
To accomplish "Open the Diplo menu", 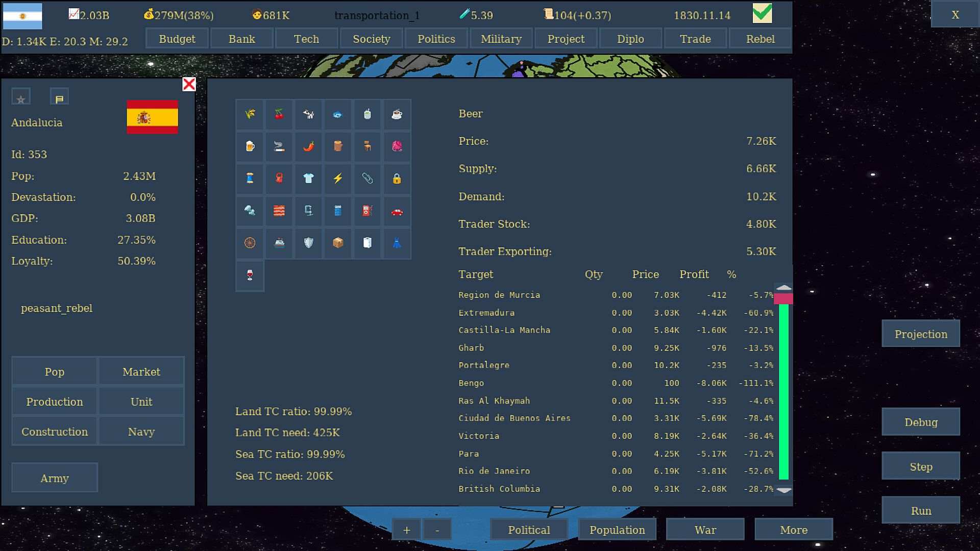I will [630, 39].
